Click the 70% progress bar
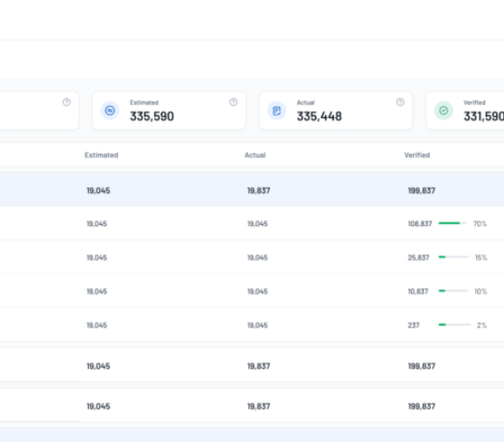504x442 pixels. click(452, 223)
